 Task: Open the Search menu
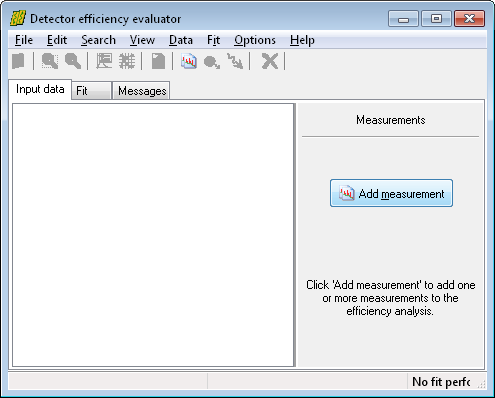tap(98, 40)
